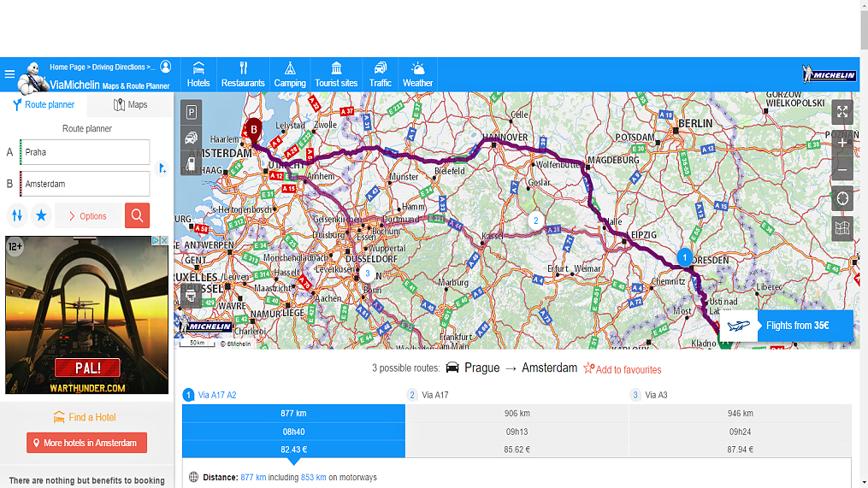Switch to Route planner tab
This screenshot has width=868, height=488.
click(44, 104)
